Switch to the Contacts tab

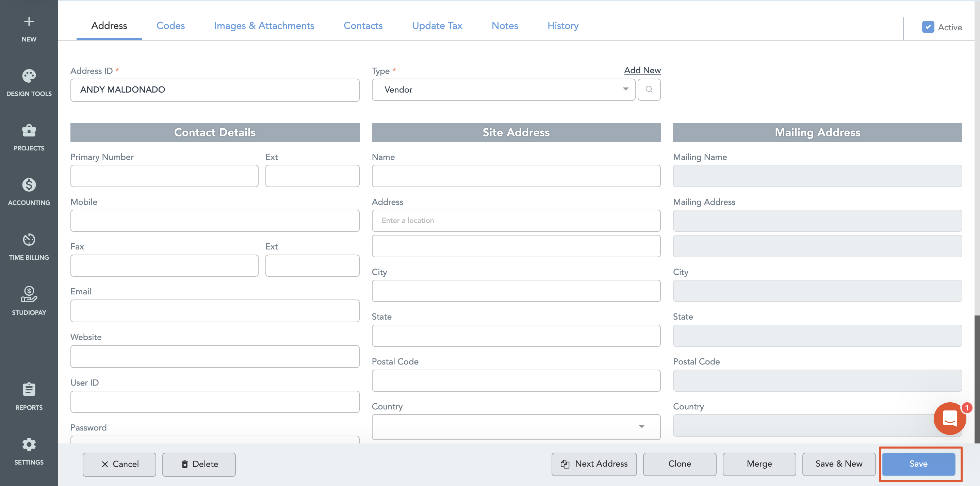coord(363,26)
